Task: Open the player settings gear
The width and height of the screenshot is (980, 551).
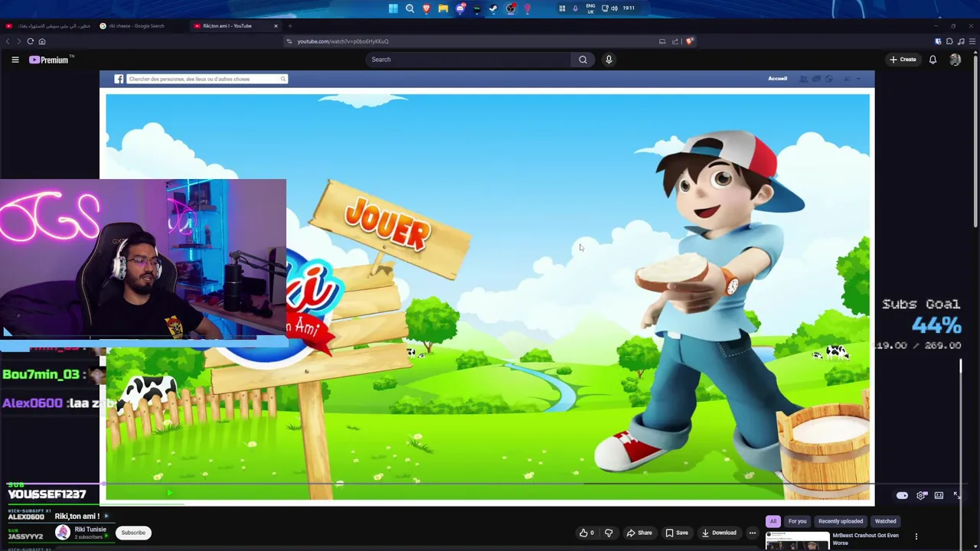Action: coord(922,496)
